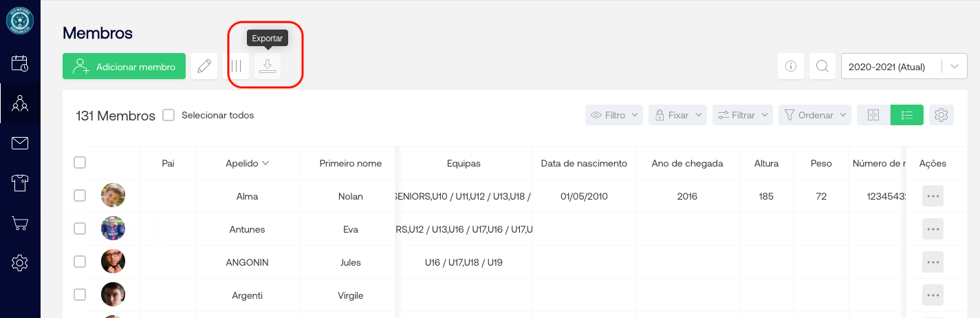Open the calendar sidebar icon
980x318 pixels.
[x=20, y=64]
